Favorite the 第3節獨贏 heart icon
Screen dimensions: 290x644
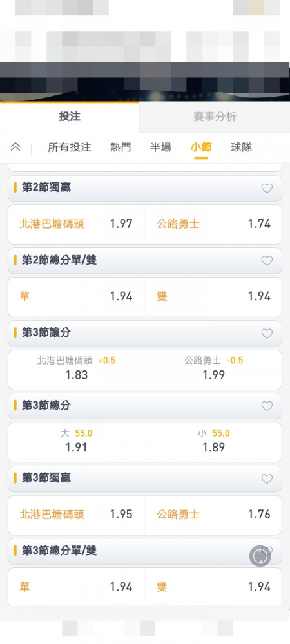coord(267,478)
